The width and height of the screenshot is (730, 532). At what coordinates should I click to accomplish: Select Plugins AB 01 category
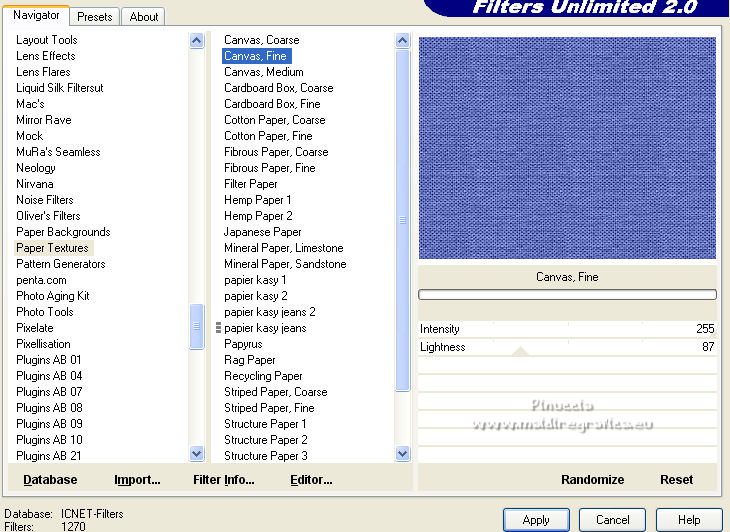pyautogui.click(x=48, y=360)
